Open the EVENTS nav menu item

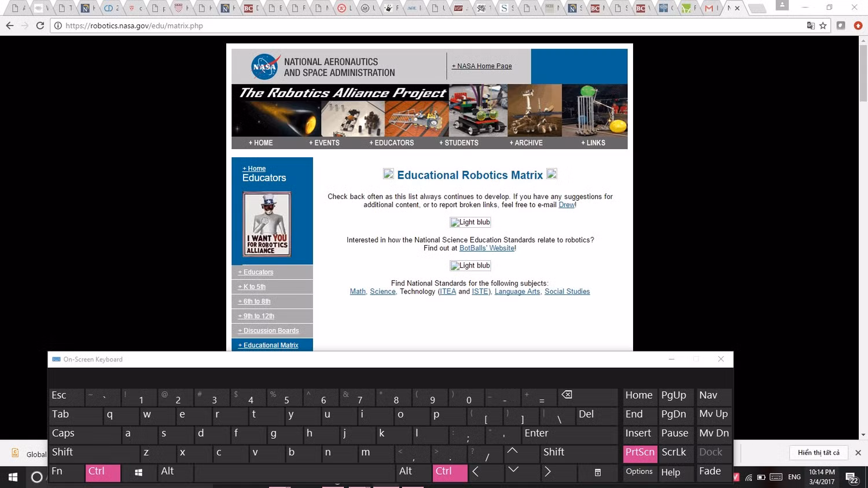point(324,143)
